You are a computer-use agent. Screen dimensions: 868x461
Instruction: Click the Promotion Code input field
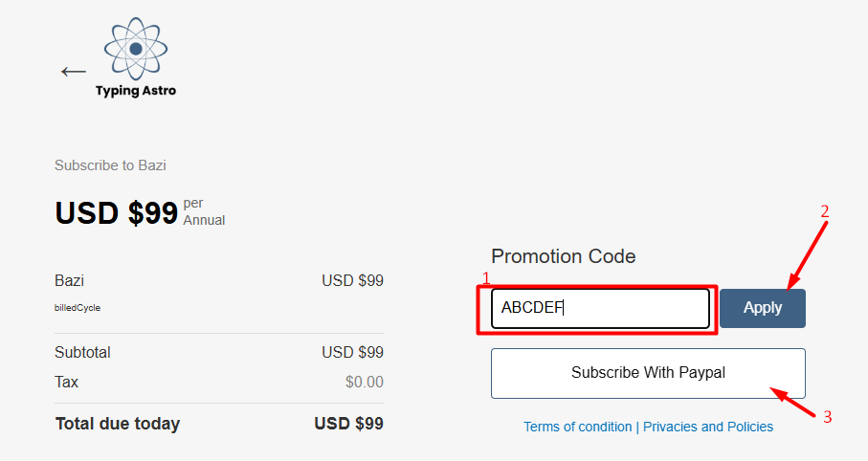[x=599, y=308]
